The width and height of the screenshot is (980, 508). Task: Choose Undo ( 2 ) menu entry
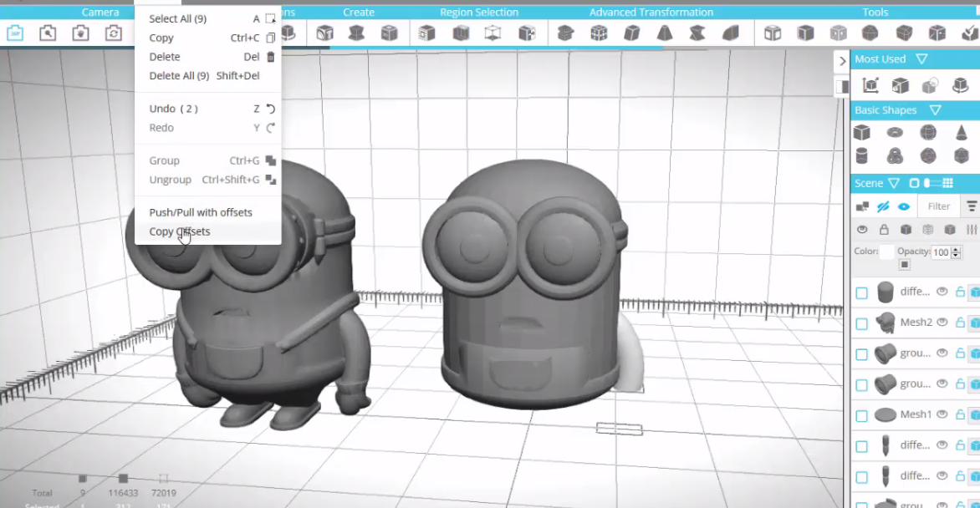coord(208,109)
